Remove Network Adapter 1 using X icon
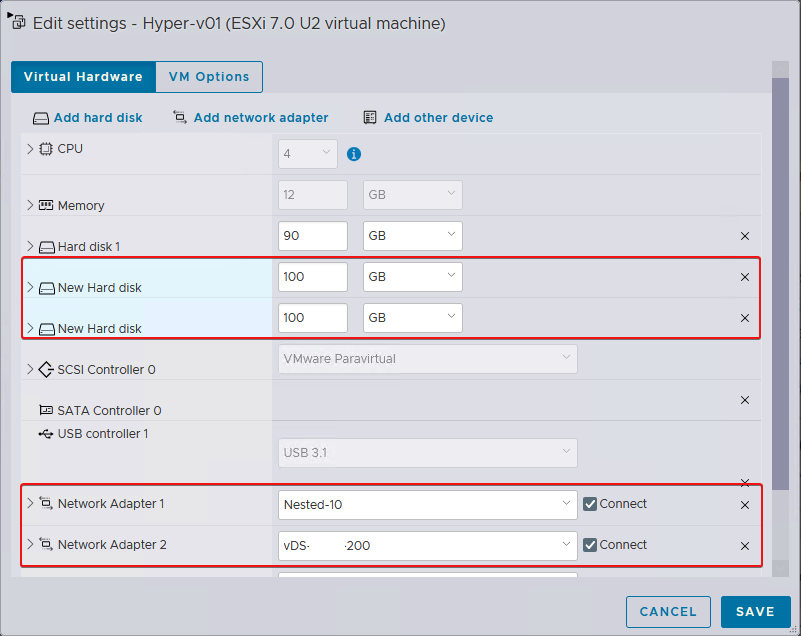This screenshot has width=801, height=636. [x=744, y=505]
